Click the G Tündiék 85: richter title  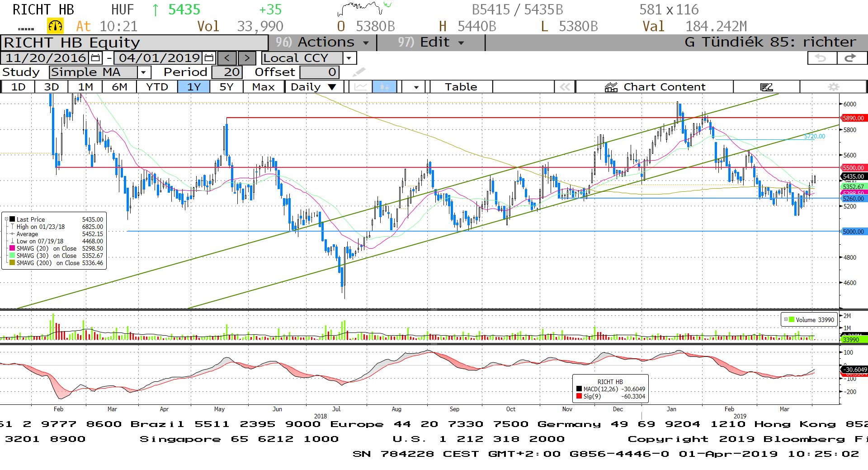(x=770, y=42)
